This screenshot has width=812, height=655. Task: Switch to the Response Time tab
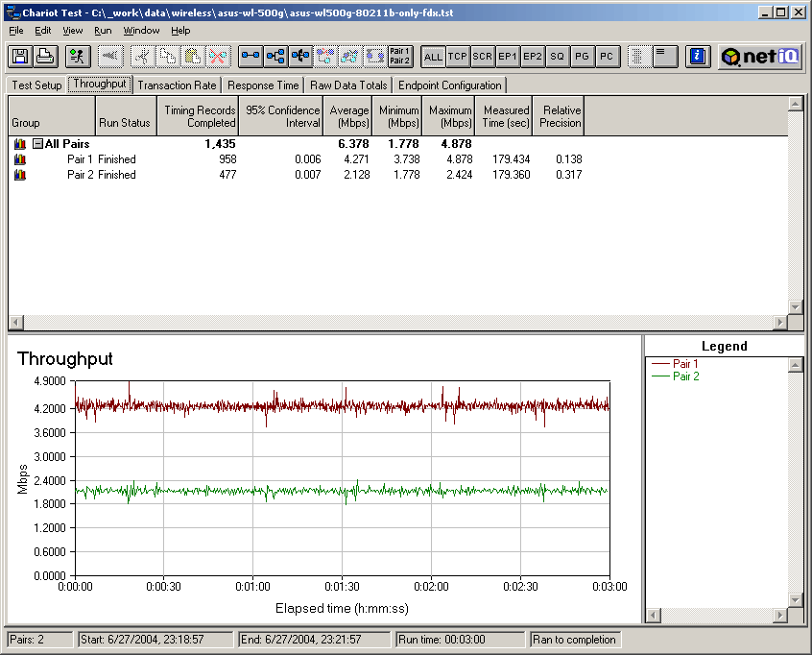263,85
